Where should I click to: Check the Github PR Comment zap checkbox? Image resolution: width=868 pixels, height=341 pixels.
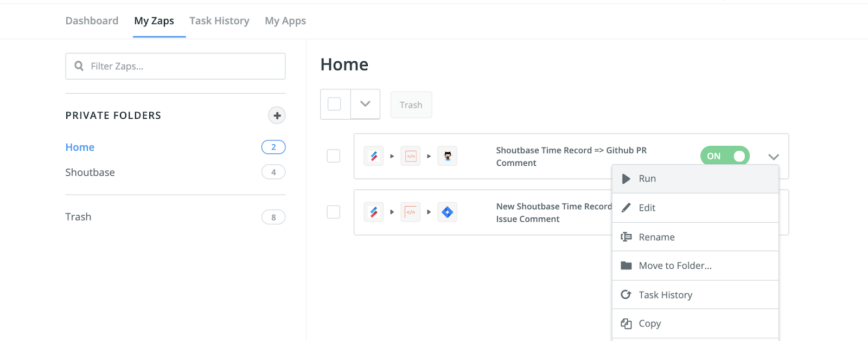tap(334, 156)
